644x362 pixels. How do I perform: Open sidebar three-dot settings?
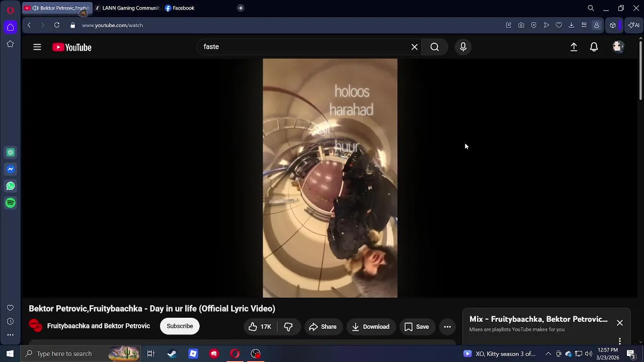tap(10, 335)
